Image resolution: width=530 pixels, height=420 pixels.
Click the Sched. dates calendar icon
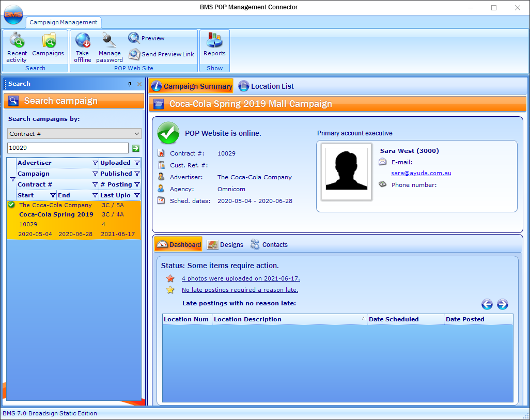point(161,200)
